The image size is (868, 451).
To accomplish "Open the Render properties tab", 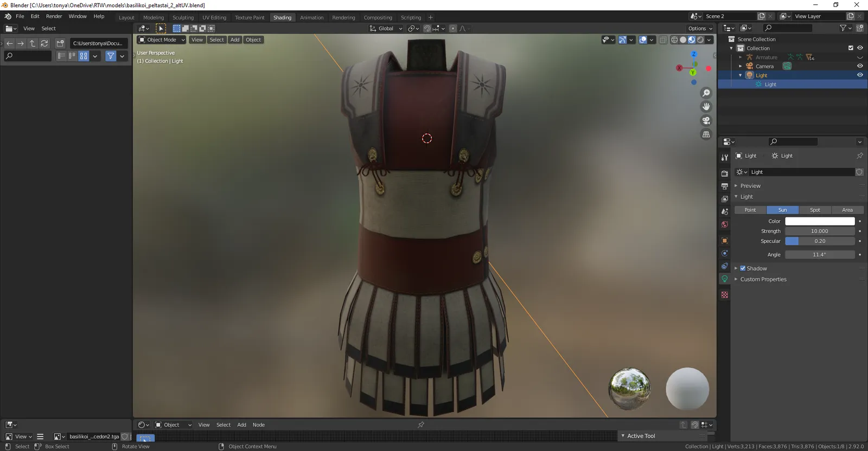I will (x=725, y=173).
